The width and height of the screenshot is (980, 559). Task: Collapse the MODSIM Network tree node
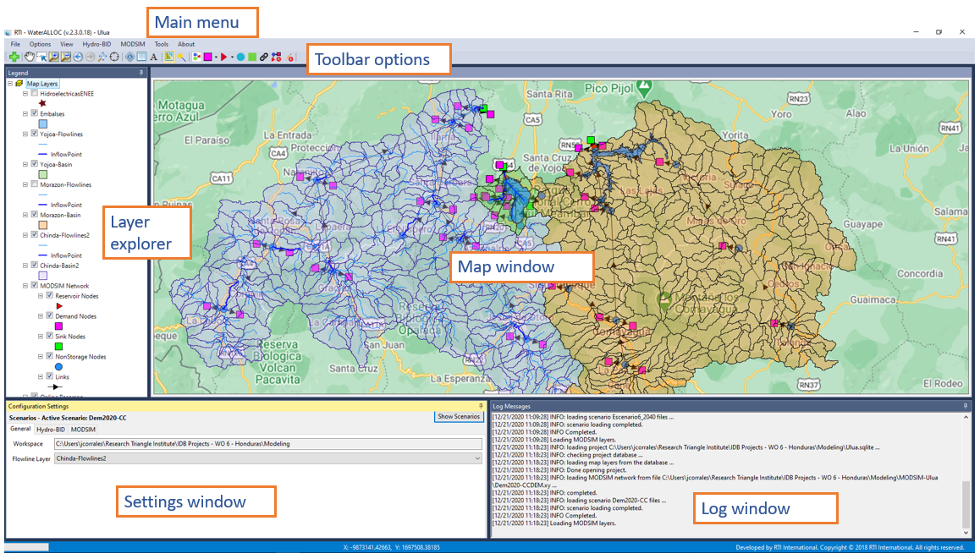pyautogui.click(x=25, y=286)
